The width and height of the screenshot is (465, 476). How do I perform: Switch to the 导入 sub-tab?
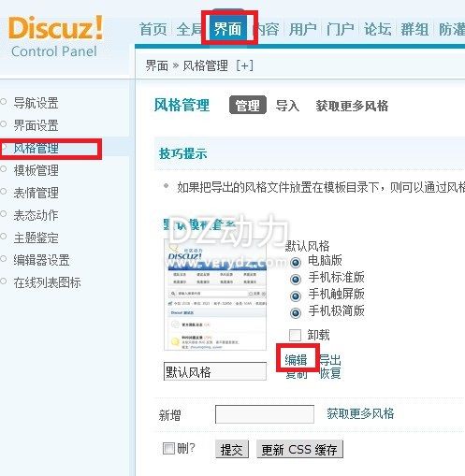287,106
